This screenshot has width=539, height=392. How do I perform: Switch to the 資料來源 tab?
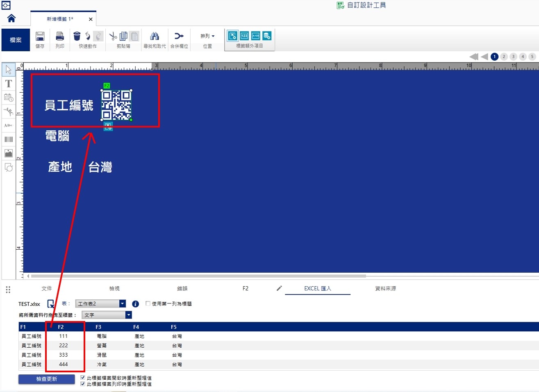click(386, 288)
